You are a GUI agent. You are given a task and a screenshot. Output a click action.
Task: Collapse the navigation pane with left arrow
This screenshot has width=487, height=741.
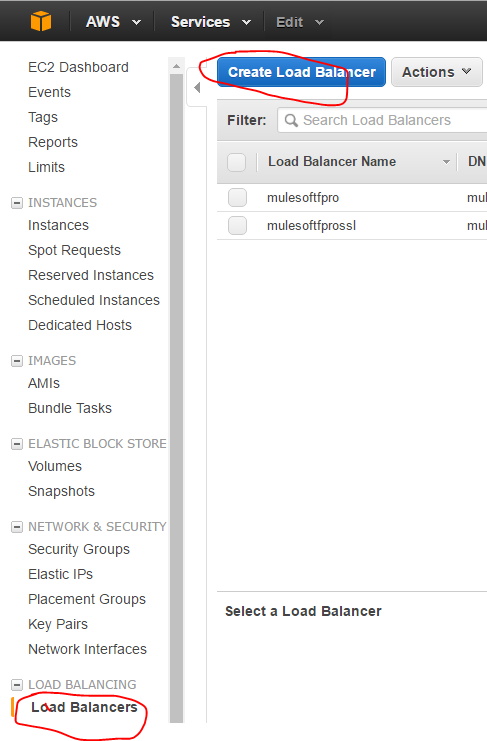coord(197,87)
